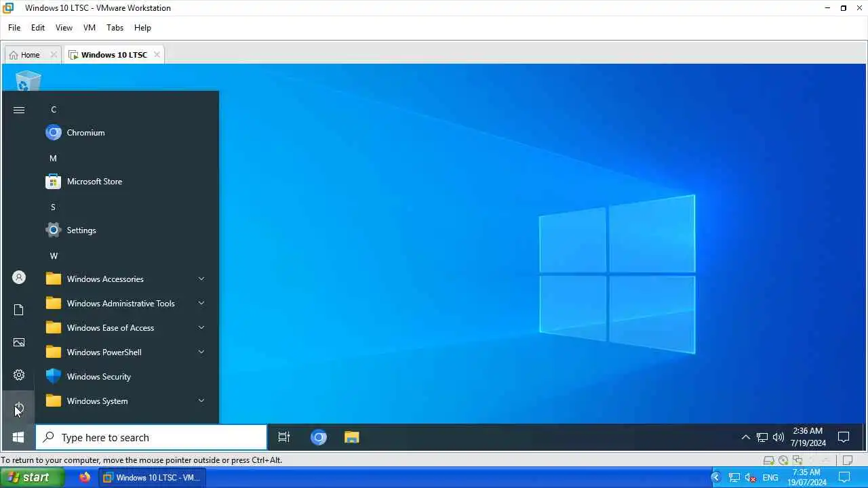This screenshot has width=868, height=488.
Task: Open the VMware File menu
Action: point(14,28)
